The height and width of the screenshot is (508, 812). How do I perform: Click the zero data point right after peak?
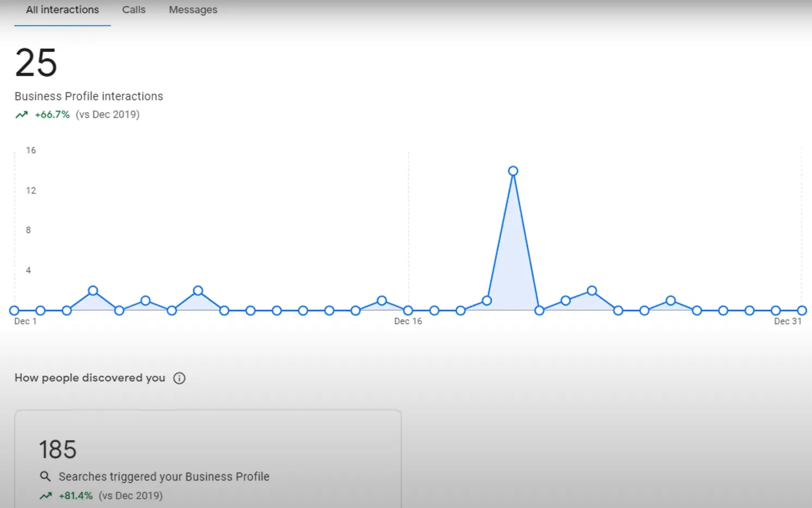[539, 310]
